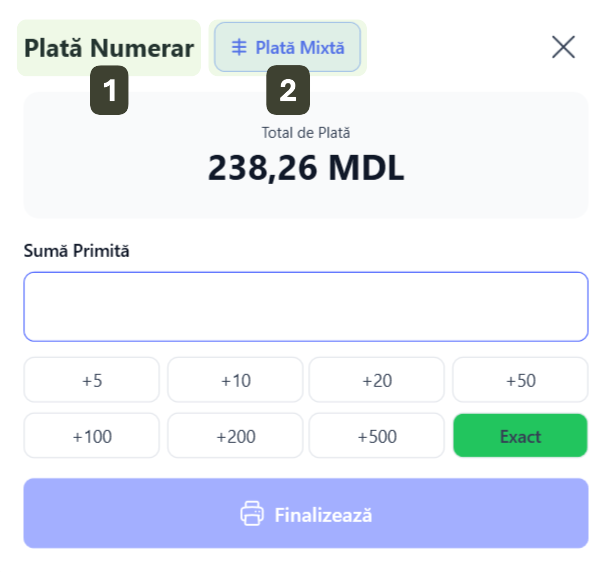Hit the +200 quick amount button
Viewport: 612px width, 572px height.
(x=234, y=436)
